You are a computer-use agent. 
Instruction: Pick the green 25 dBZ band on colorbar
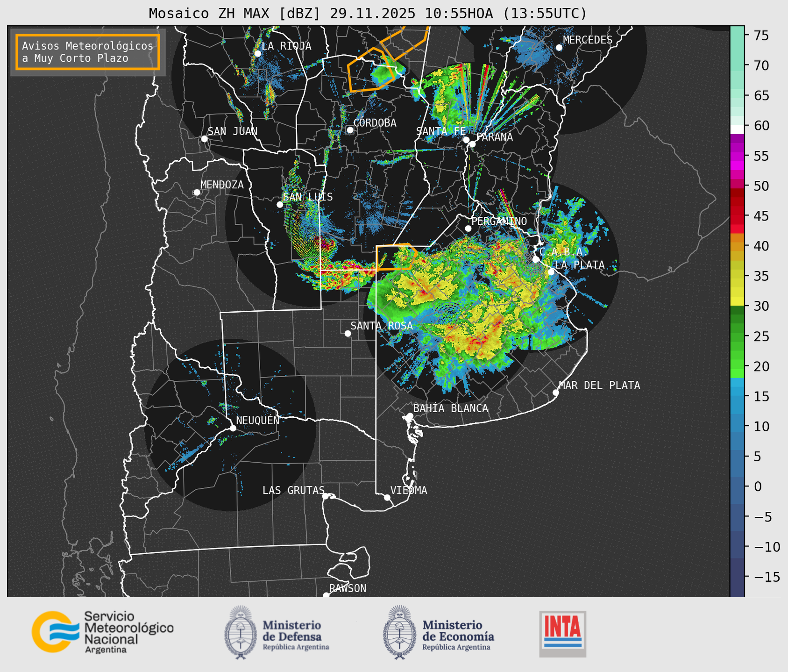pyautogui.click(x=737, y=336)
